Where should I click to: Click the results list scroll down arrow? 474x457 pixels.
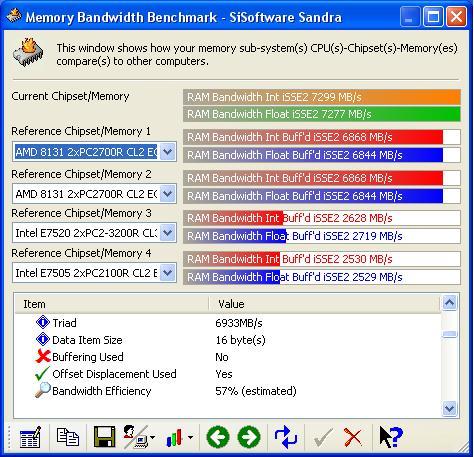[450, 408]
